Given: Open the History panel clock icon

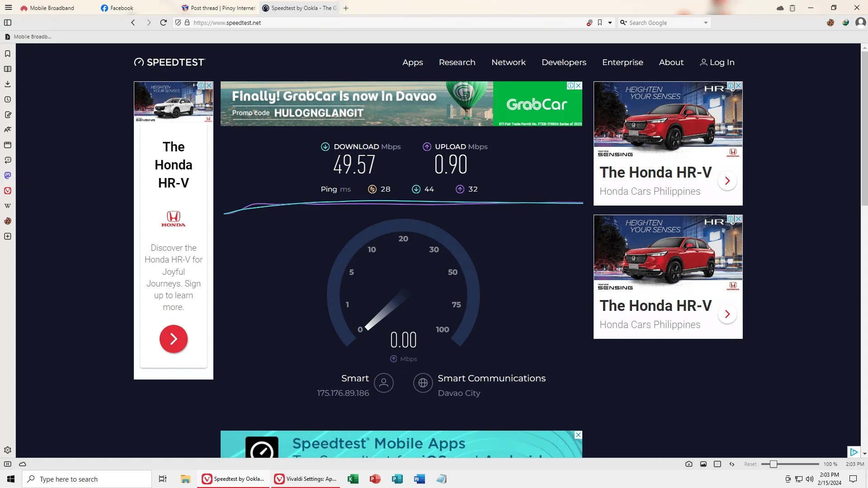Looking at the screenshot, I should click(8, 99).
